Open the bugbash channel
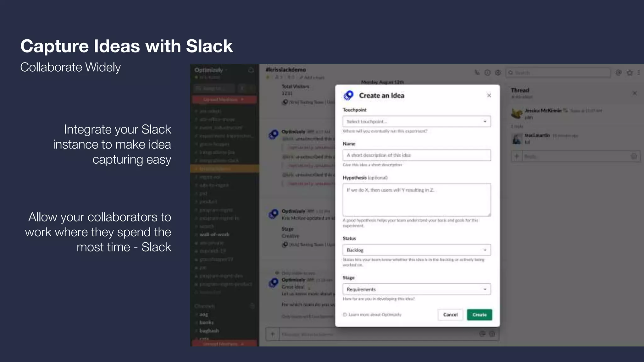Screen dimensions: 644x362 click(x=209, y=331)
